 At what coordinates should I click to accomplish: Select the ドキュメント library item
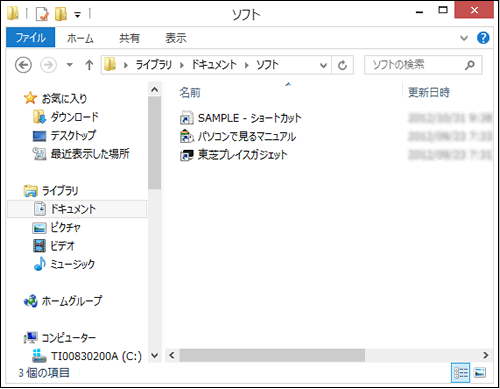pos(77,209)
